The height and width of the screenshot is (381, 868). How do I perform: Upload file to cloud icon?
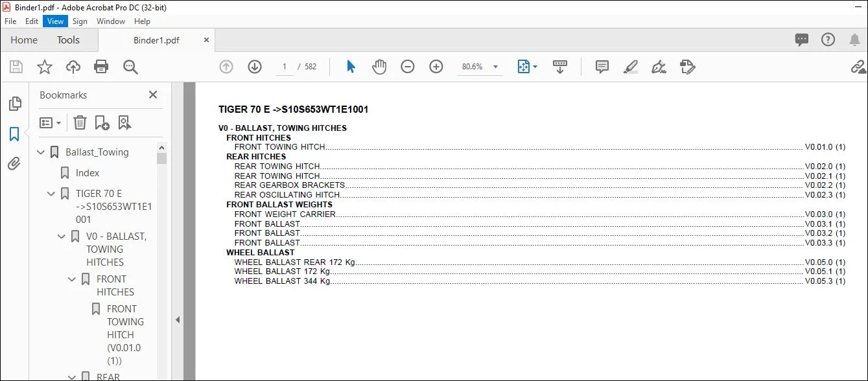point(73,67)
